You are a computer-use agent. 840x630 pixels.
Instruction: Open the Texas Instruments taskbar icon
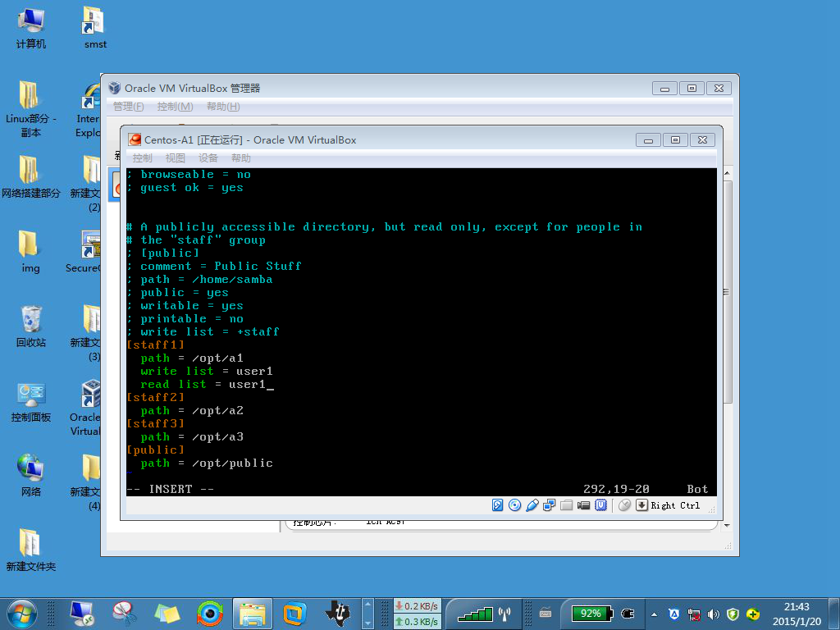click(x=337, y=614)
